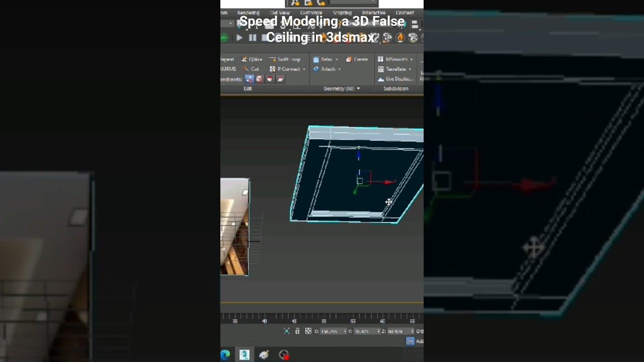Click the NURMS button
644x362 pixels.
coord(228,69)
